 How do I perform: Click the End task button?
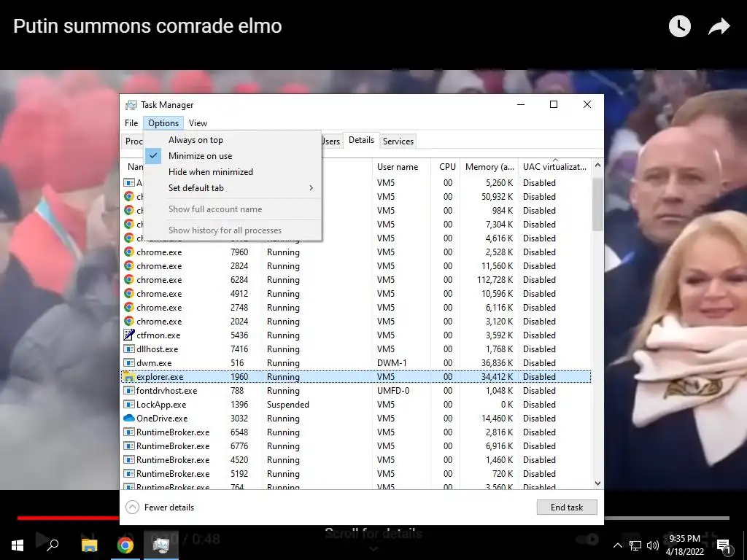pyautogui.click(x=566, y=507)
